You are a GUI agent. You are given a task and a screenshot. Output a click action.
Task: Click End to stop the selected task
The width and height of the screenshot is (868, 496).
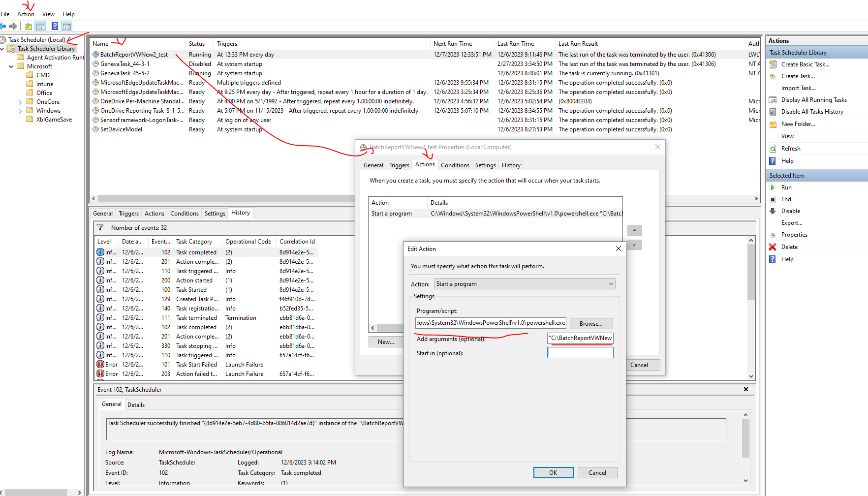tap(786, 199)
